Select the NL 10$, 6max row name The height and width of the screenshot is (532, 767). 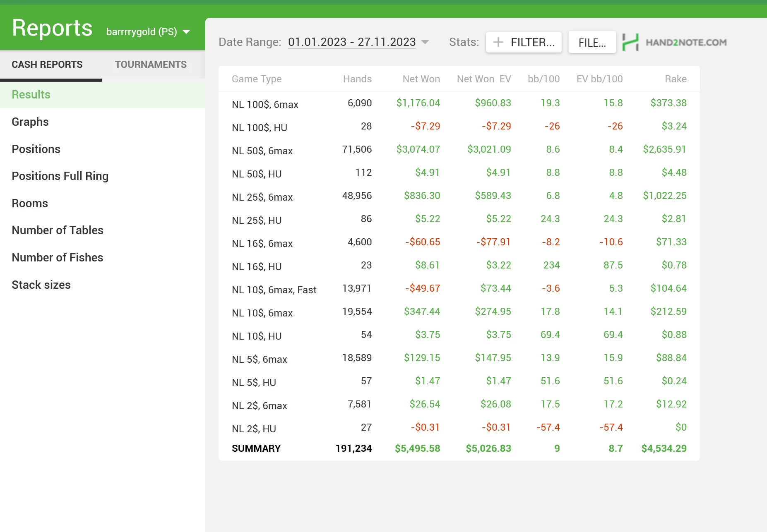tap(262, 313)
